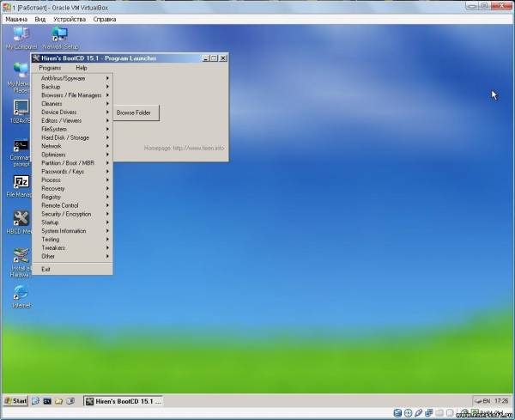Expand Cleaners submenu
Viewport: 515px width, 420px height.
(72, 104)
